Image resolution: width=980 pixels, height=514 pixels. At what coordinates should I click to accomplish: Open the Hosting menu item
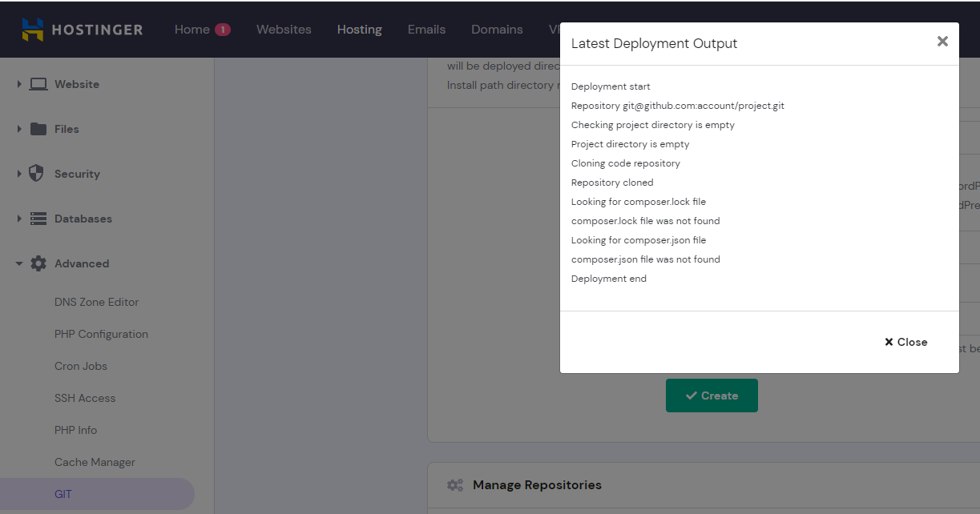point(359,29)
